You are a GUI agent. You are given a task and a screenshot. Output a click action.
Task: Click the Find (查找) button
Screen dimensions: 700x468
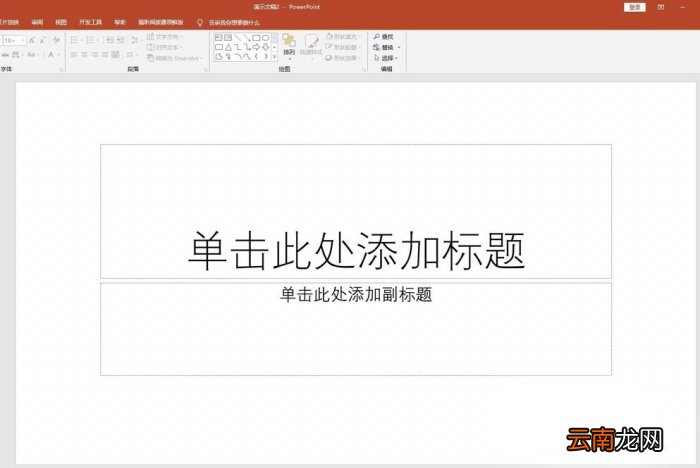pyautogui.click(x=383, y=37)
